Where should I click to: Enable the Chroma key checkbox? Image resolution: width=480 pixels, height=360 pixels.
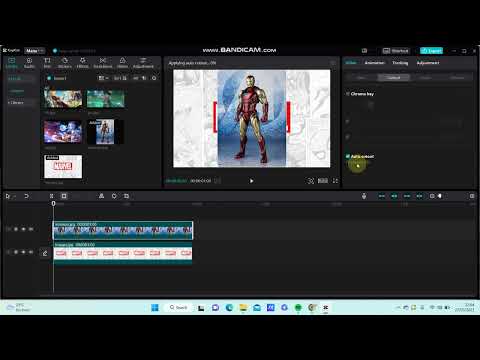[x=348, y=94]
